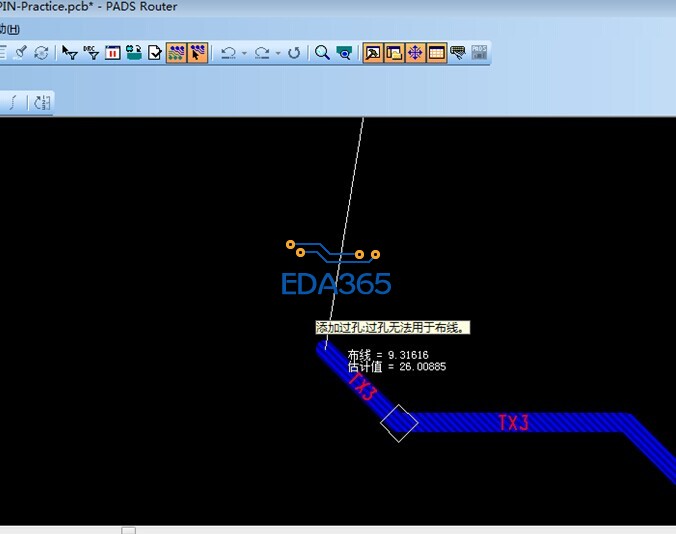
Task: Open the Help (H) menu
Action: 9,29
